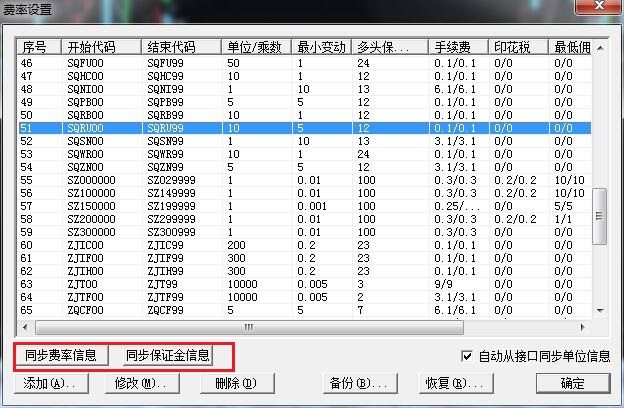The width and height of the screenshot is (624, 408).
Task: Click end code cell SZ029999
Action: [172, 180]
